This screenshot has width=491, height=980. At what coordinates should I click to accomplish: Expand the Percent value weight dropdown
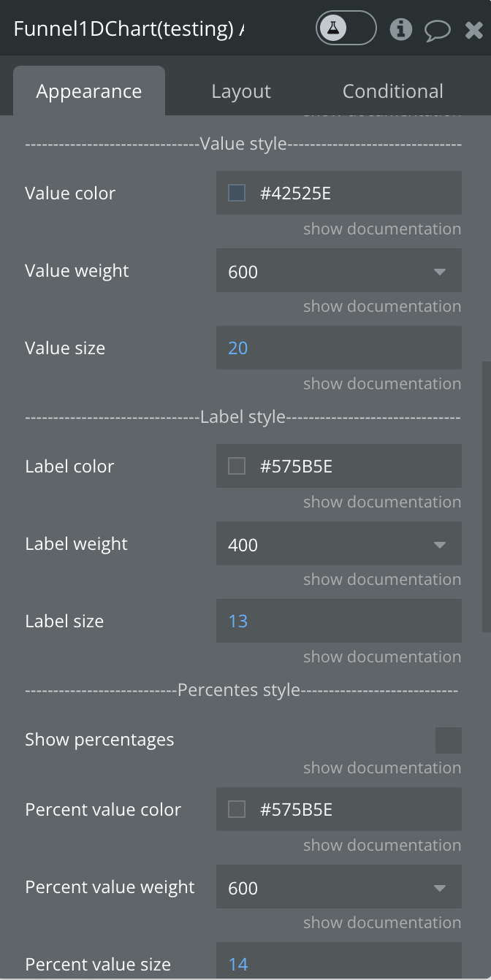pos(339,888)
